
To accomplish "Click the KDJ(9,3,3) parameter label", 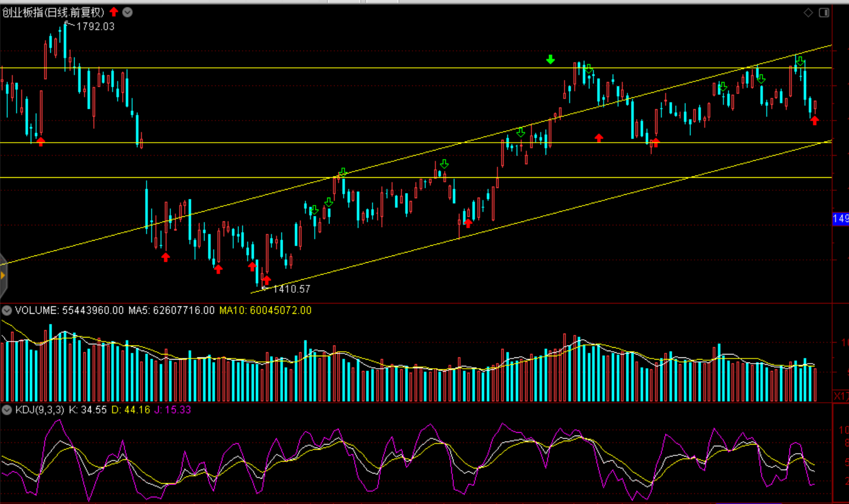I will 40,409.
